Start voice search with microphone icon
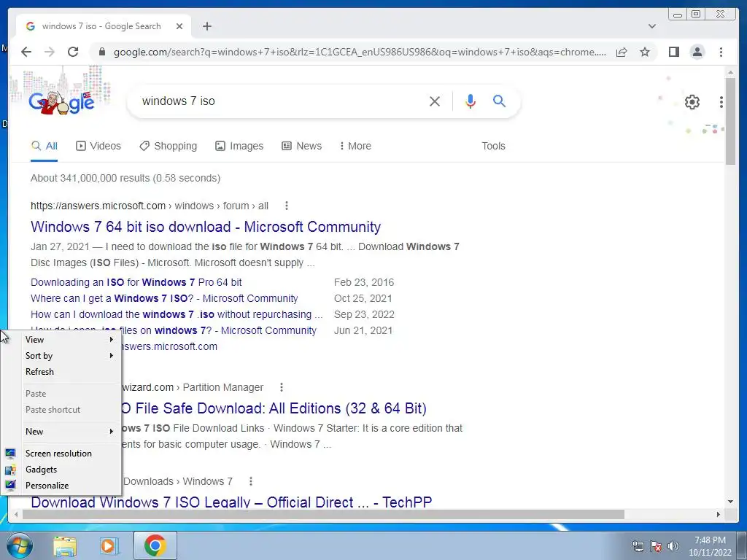The height and width of the screenshot is (560, 747). point(471,101)
